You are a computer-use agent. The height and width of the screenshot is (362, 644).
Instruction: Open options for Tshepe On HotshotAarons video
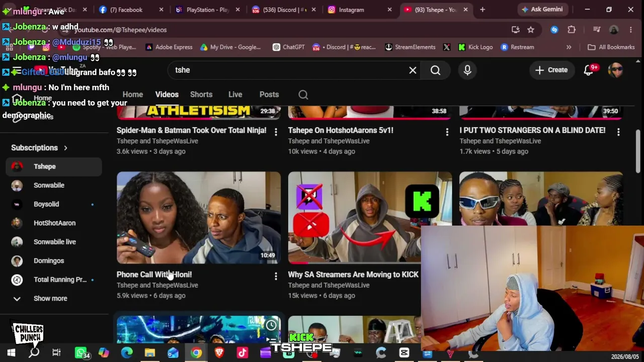coord(447,132)
